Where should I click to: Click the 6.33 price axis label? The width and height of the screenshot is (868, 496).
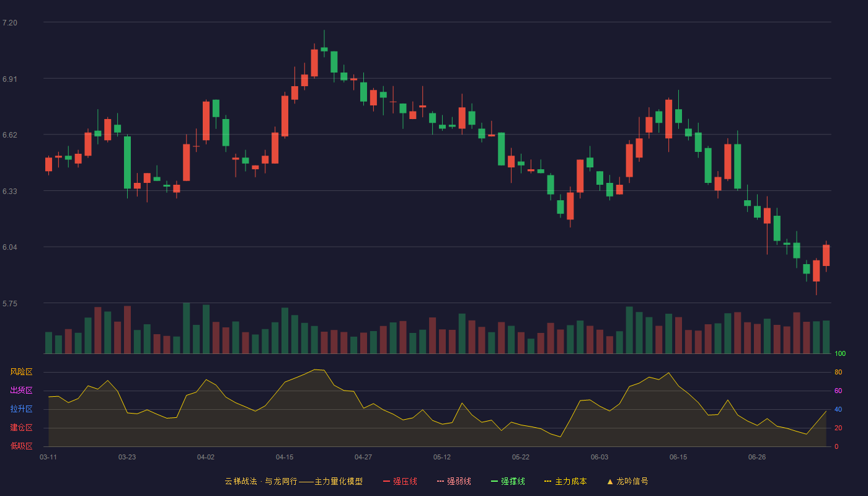(x=10, y=192)
